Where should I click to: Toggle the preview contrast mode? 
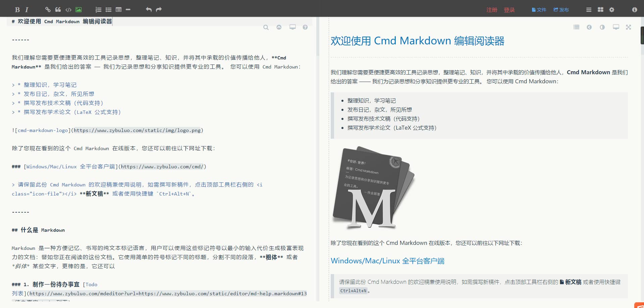point(602,27)
